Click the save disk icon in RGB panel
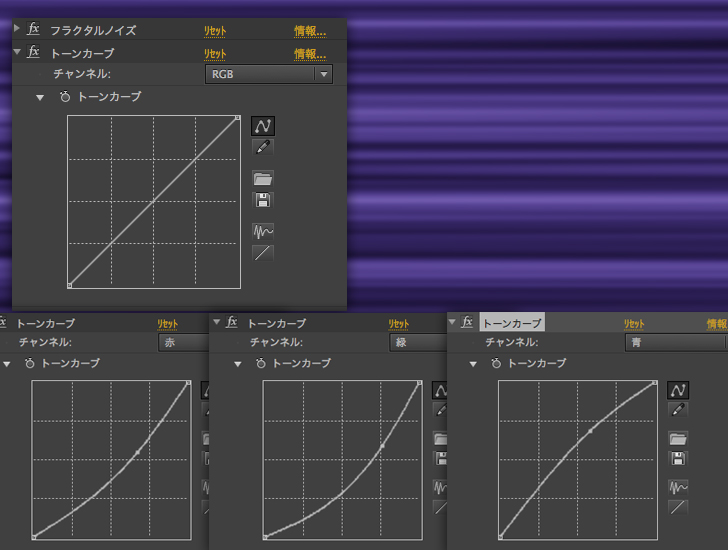Screen dimensions: 728x550 (x=263, y=199)
